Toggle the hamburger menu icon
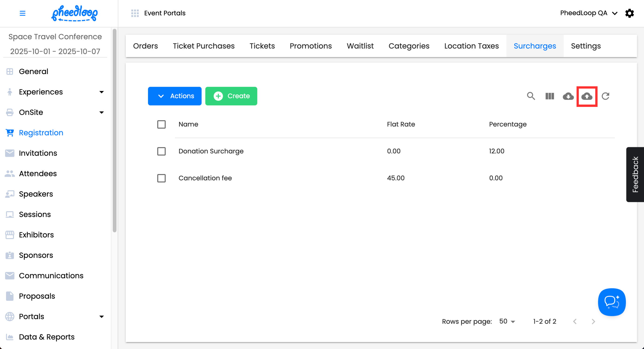The image size is (644, 349). pos(23,13)
